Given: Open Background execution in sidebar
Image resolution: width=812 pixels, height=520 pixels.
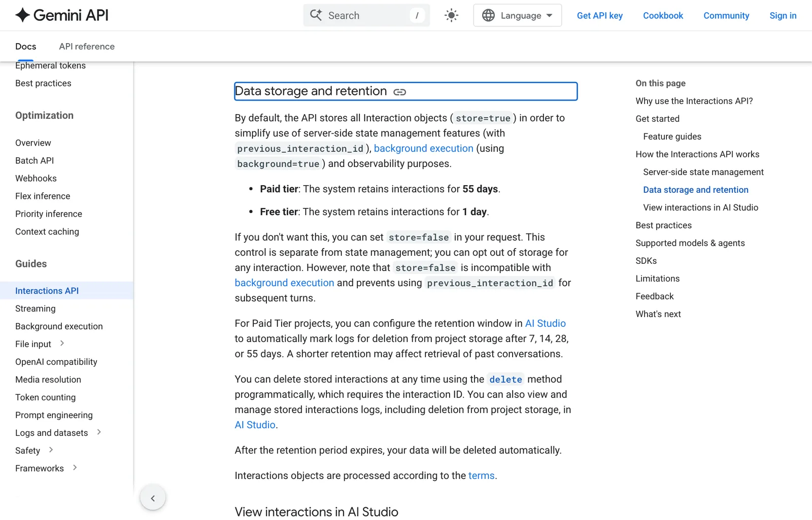Looking at the screenshot, I should (59, 326).
